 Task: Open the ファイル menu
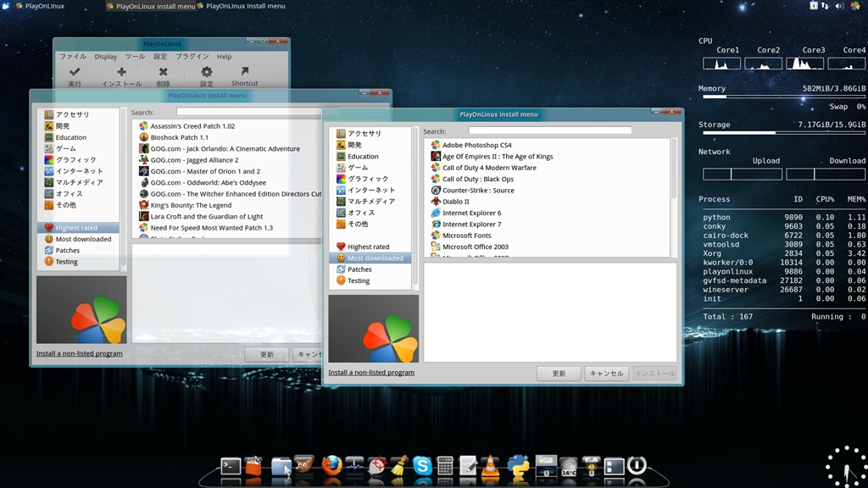72,57
